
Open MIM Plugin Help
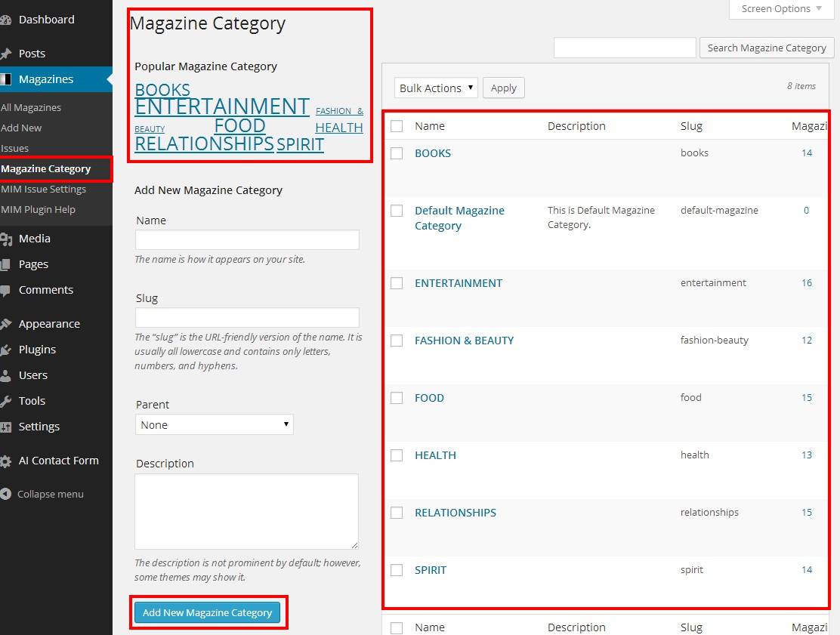tap(38, 209)
